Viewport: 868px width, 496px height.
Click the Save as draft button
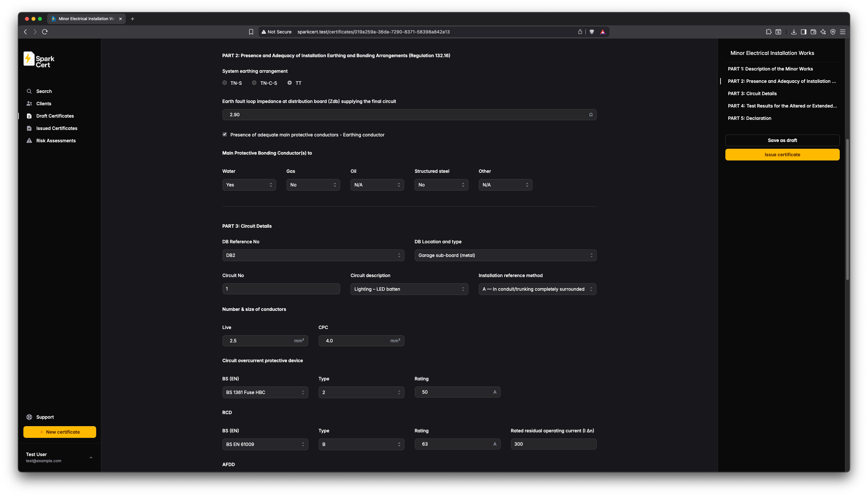pyautogui.click(x=782, y=140)
